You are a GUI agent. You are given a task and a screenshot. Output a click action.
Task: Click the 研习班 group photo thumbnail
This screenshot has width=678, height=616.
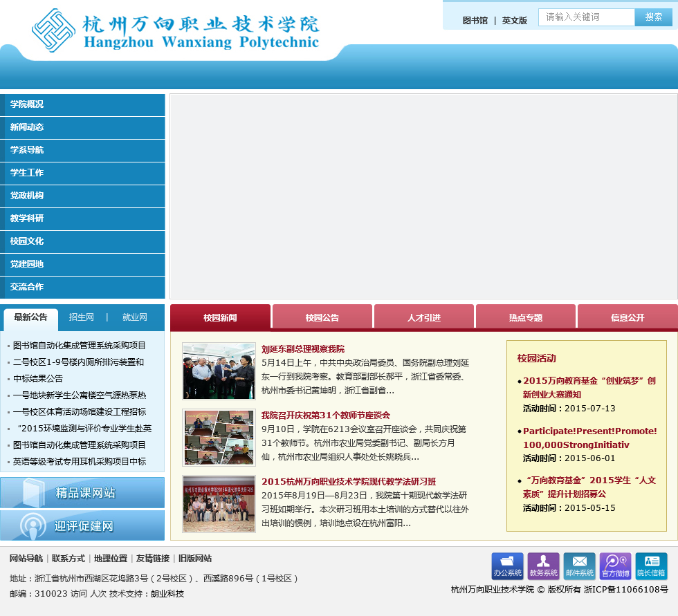tap(219, 504)
